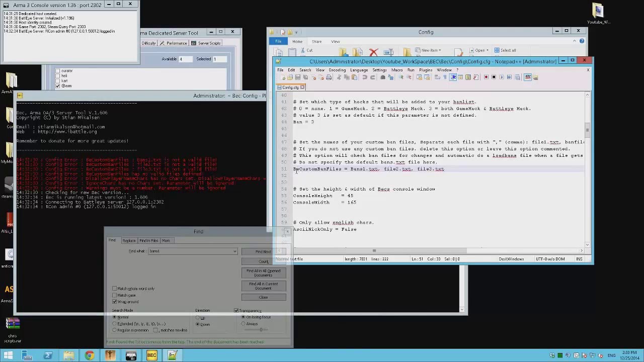Open the Encoding menu in Notepad++
Viewport: 644px width, 362px height.
337,70
